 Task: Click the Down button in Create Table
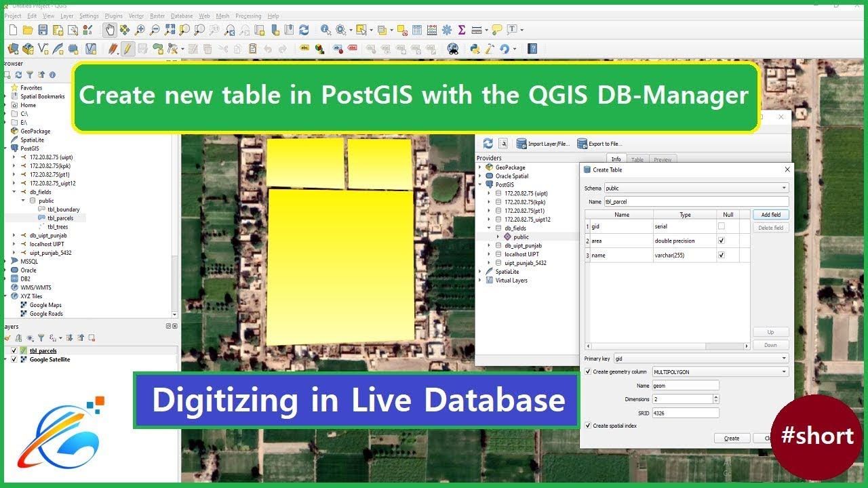(771, 345)
